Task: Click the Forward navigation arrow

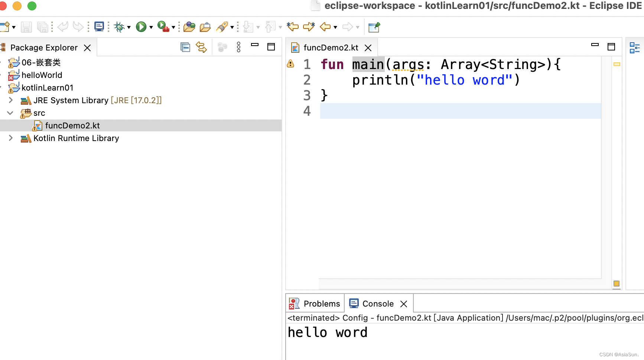Action: tap(348, 27)
